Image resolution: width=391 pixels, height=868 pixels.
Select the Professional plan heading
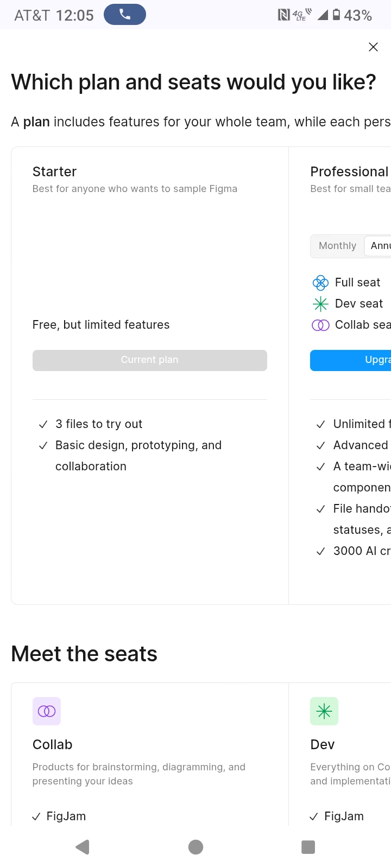pyautogui.click(x=349, y=172)
